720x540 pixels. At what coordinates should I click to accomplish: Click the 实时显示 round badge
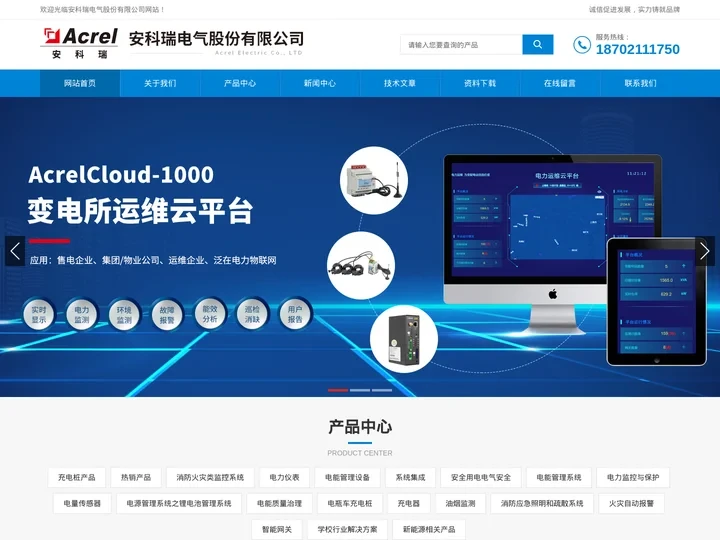(39, 315)
